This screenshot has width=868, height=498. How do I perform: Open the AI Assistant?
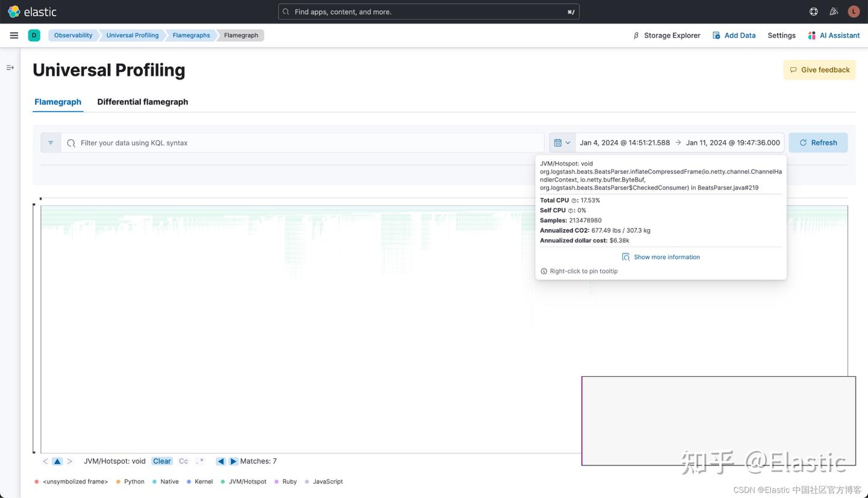click(834, 36)
